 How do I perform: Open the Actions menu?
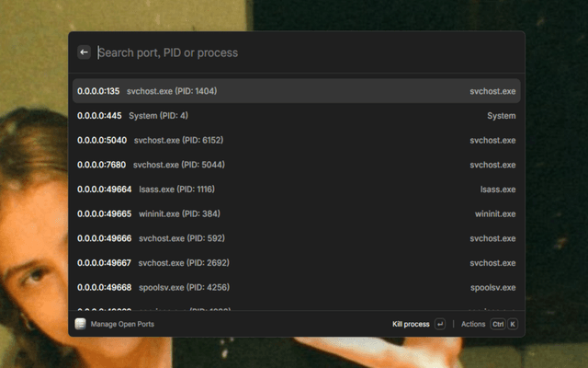(473, 324)
